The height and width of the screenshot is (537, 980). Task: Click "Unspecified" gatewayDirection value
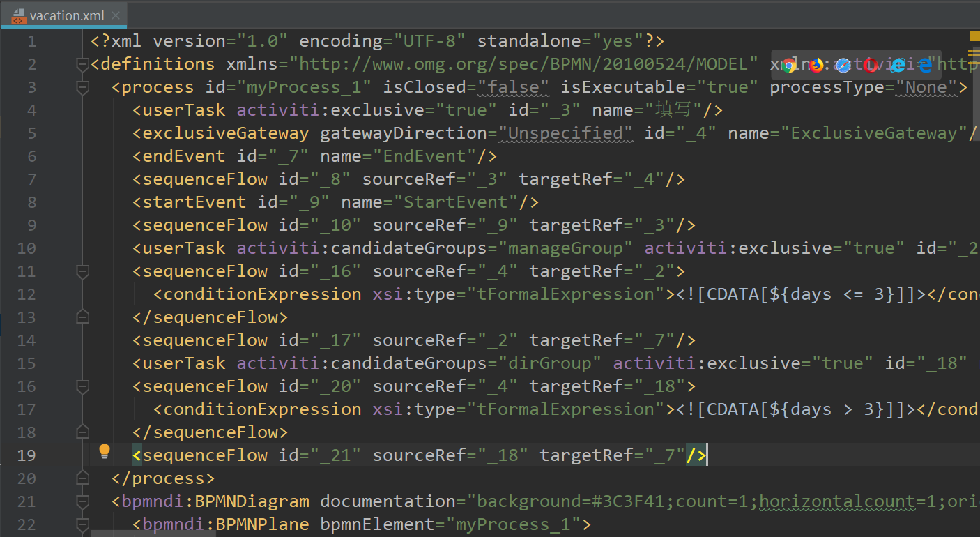point(565,133)
